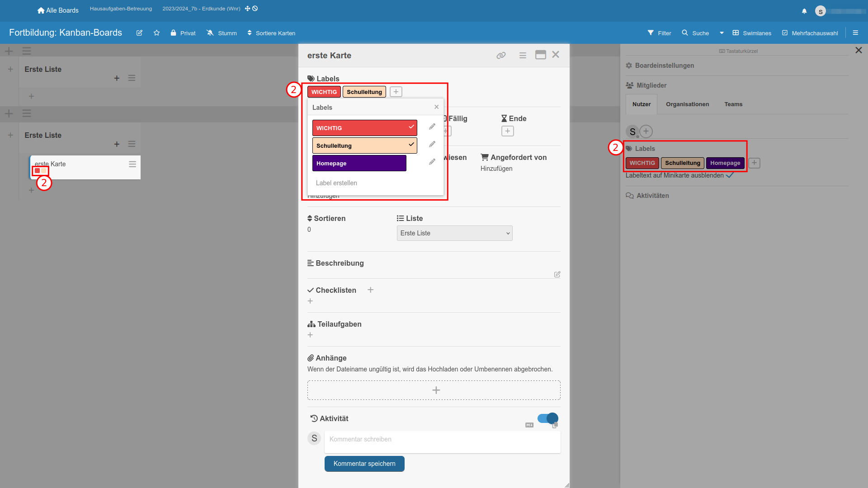Open card hamburger menu in card header

point(523,56)
